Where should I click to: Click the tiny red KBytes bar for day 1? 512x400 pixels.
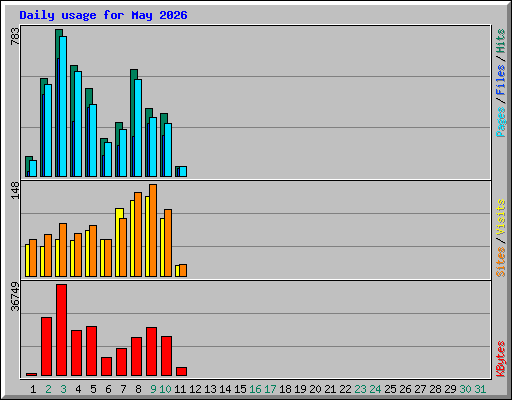(31, 374)
